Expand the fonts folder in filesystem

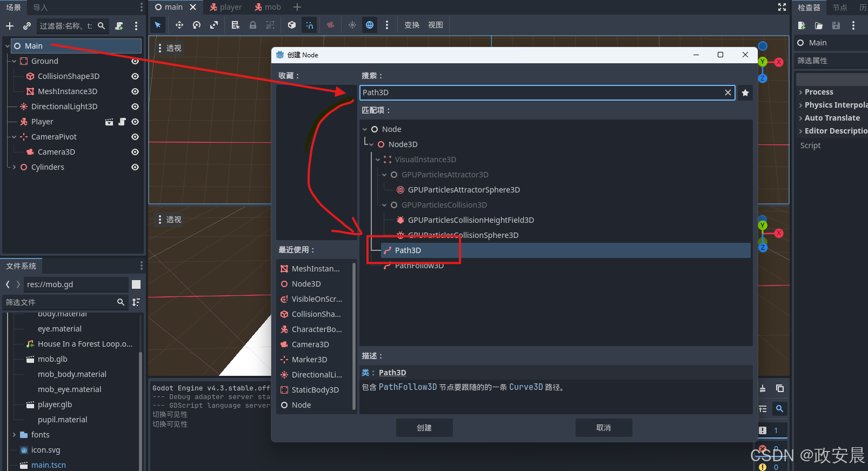(14, 435)
